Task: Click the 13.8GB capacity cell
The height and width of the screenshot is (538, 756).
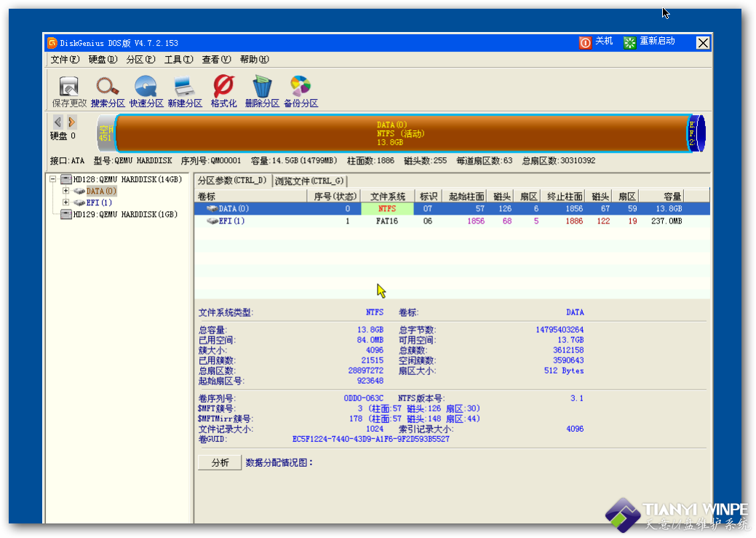Action: (x=669, y=208)
